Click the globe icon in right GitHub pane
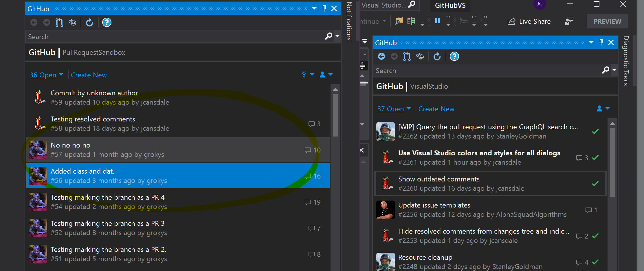This screenshot has width=644, height=271. [x=420, y=56]
